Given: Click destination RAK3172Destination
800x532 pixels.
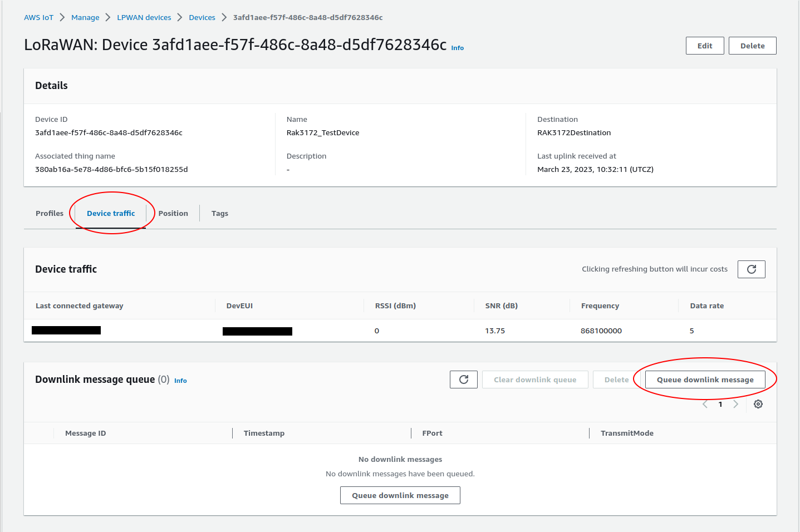Looking at the screenshot, I should (x=574, y=132).
